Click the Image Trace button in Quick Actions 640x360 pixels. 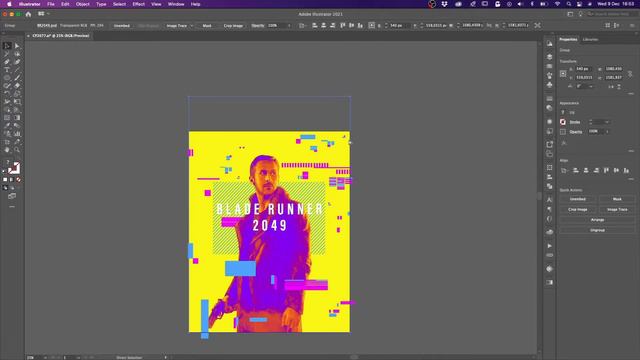point(617,209)
